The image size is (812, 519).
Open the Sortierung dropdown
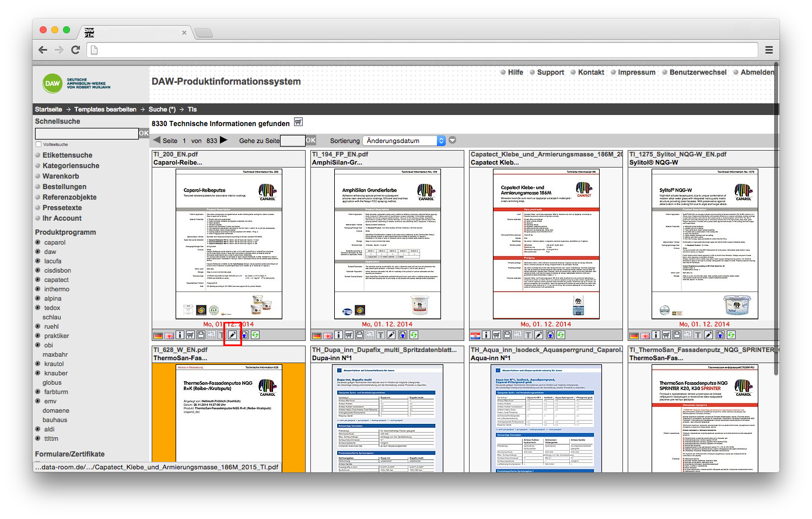[404, 141]
